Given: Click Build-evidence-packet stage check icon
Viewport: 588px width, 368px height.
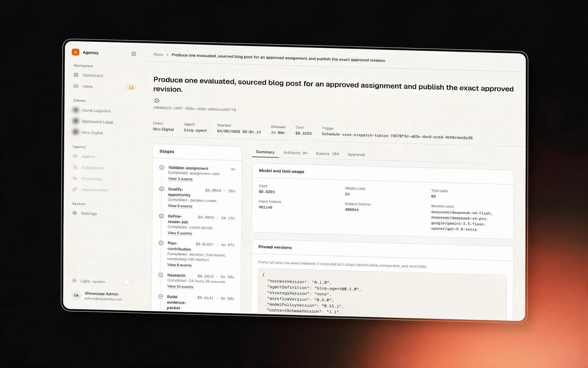Looking at the screenshot, I should (x=161, y=296).
